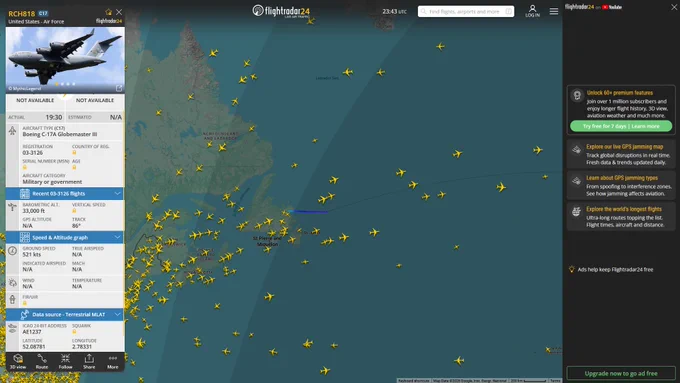Open the Log In user account icon
This screenshot has width=680, height=383.
point(533,11)
